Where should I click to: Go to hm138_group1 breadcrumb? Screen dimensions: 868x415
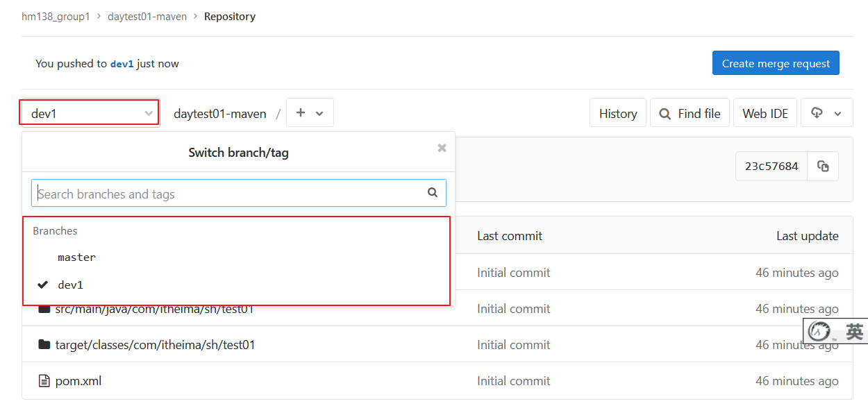(x=56, y=17)
